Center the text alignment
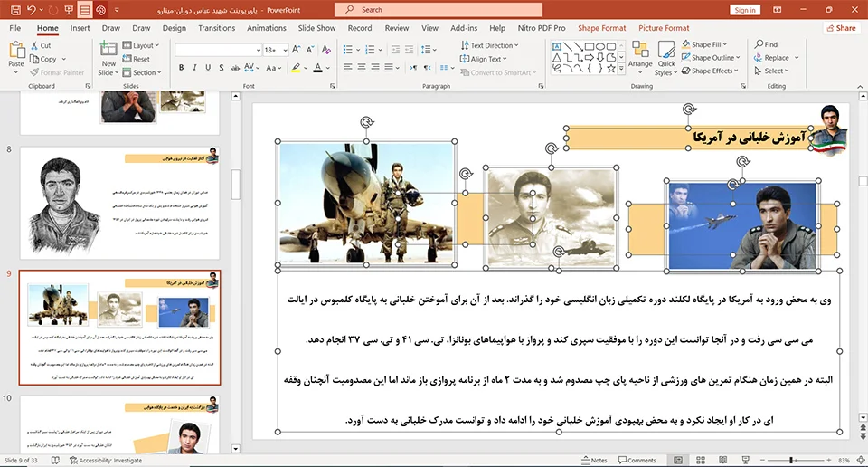 point(362,68)
